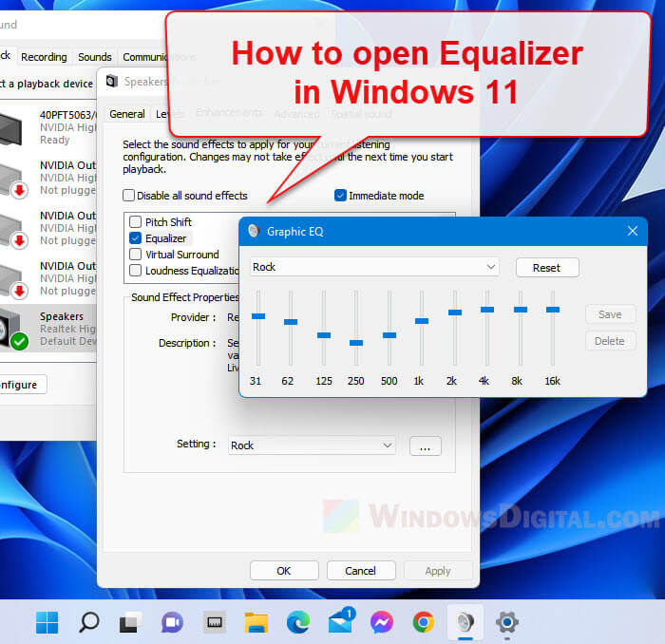Click the 31 Hz band slider
The width and height of the screenshot is (665, 644).
tap(258, 316)
